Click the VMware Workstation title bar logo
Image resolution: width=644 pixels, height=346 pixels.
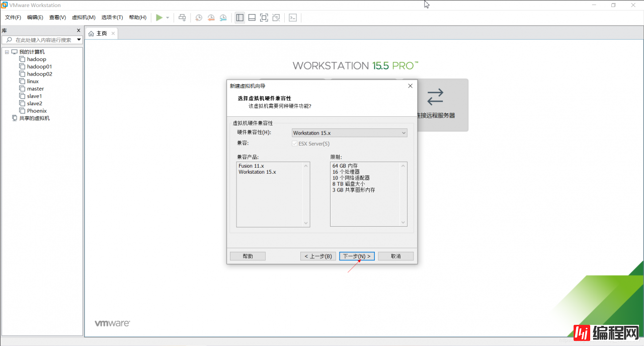(x=4, y=5)
